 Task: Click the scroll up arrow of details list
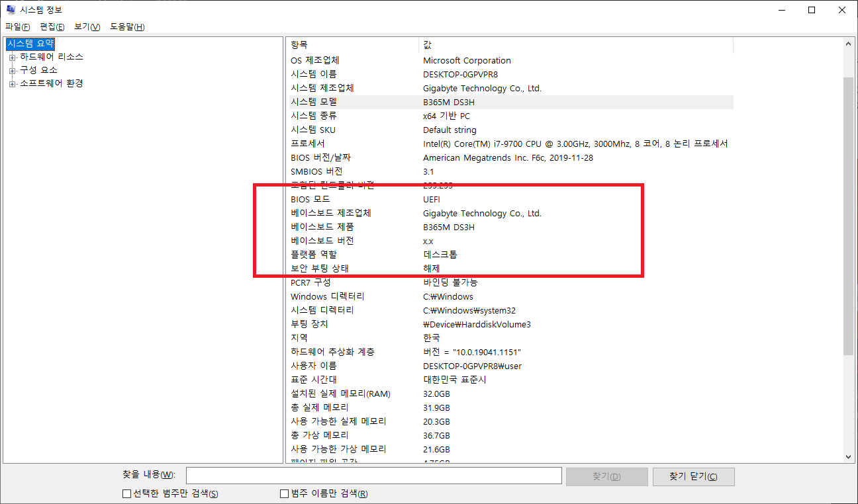tap(849, 43)
